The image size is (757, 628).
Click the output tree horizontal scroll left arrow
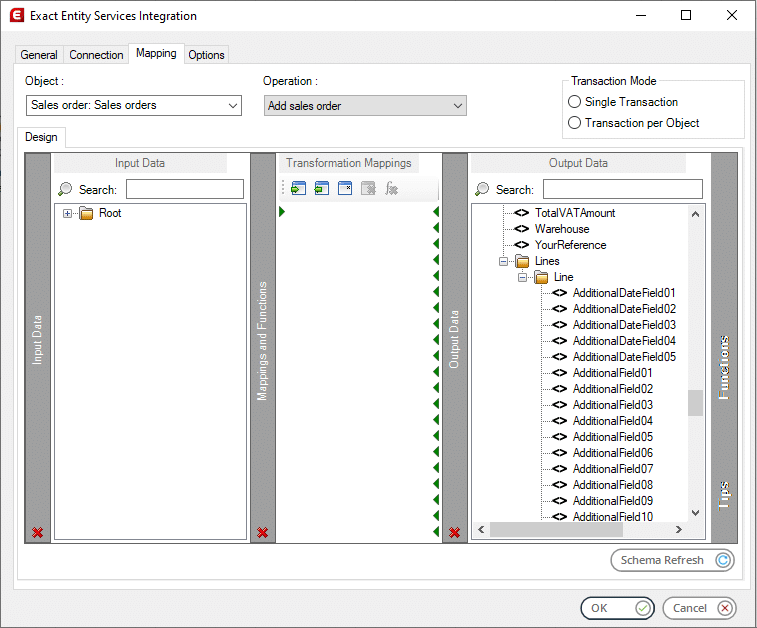pyautogui.click(x=481, y=530)
